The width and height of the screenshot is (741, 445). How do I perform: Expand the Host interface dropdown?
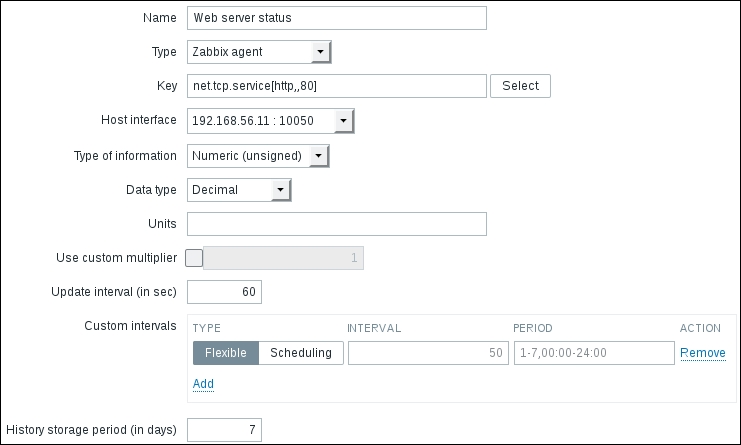[x=270, y=121]
